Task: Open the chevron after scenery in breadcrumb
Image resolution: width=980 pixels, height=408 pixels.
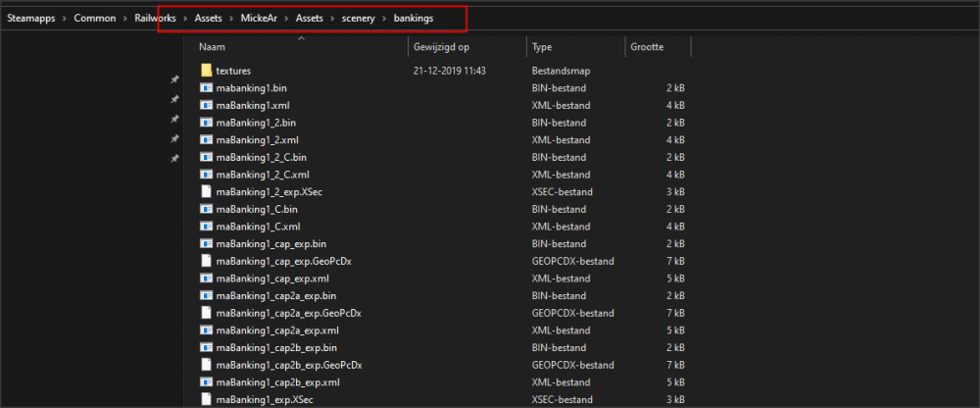Action: 382,18
